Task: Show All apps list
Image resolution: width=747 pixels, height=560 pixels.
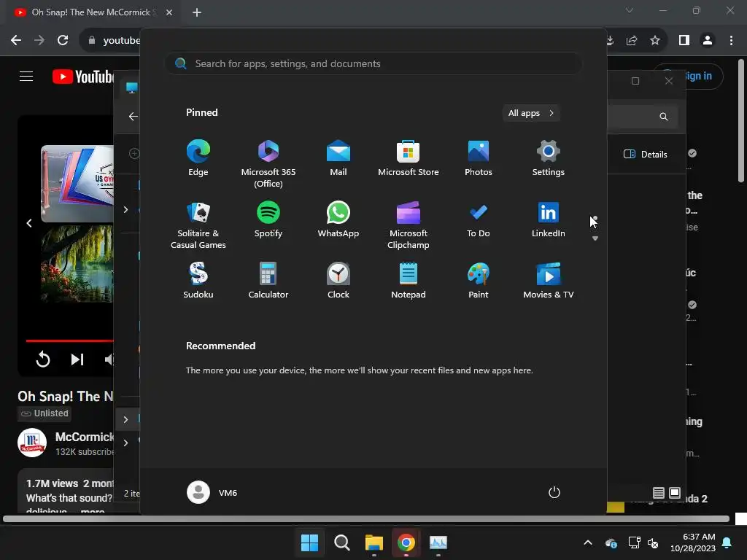Action: (x=531, y=113)
